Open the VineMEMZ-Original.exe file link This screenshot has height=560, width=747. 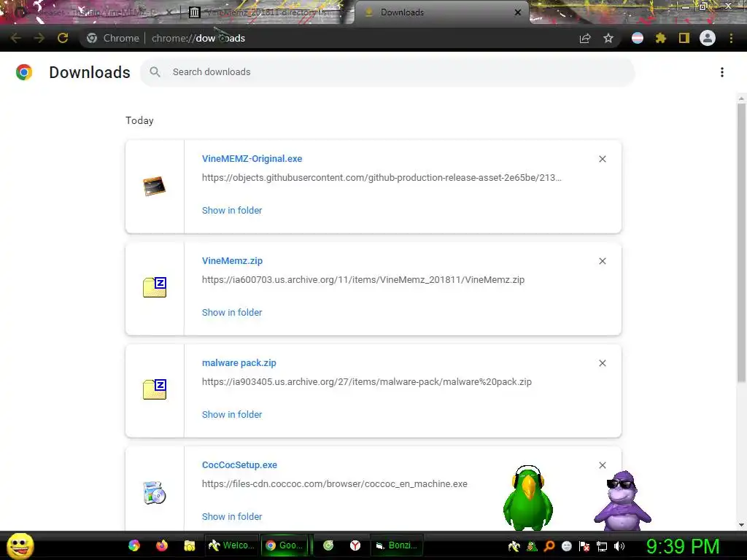click(252, 158)
